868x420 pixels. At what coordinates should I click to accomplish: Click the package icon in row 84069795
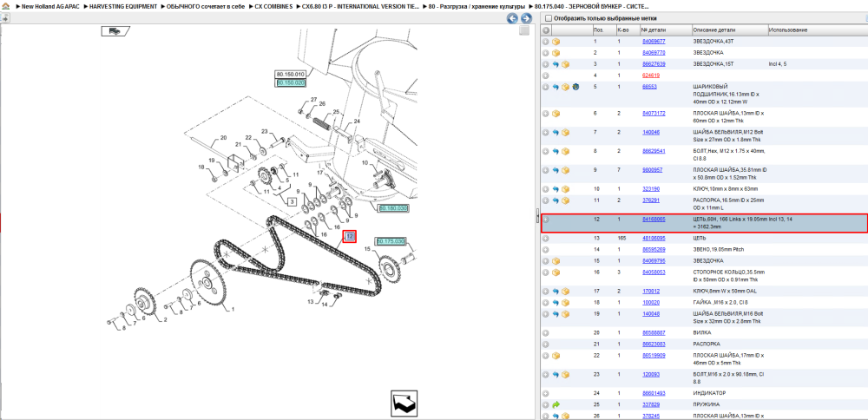[x=556, y=260]
